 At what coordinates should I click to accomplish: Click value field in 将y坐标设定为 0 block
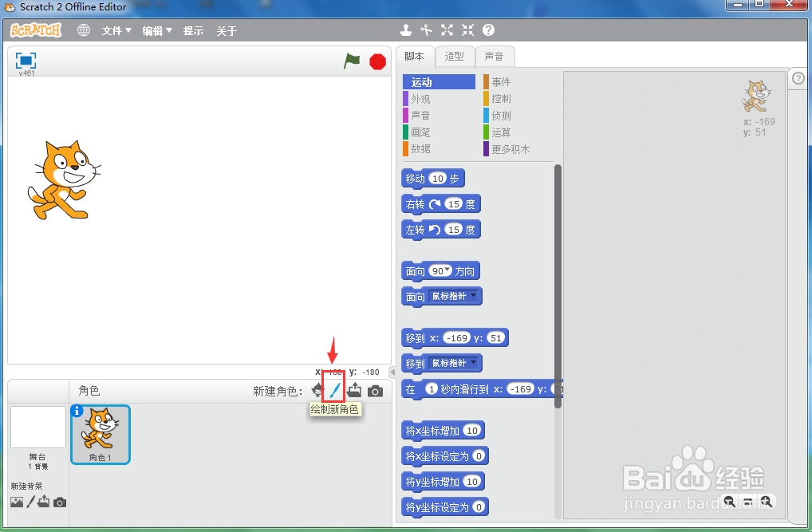pyautogui.click(x=479, y=506)
